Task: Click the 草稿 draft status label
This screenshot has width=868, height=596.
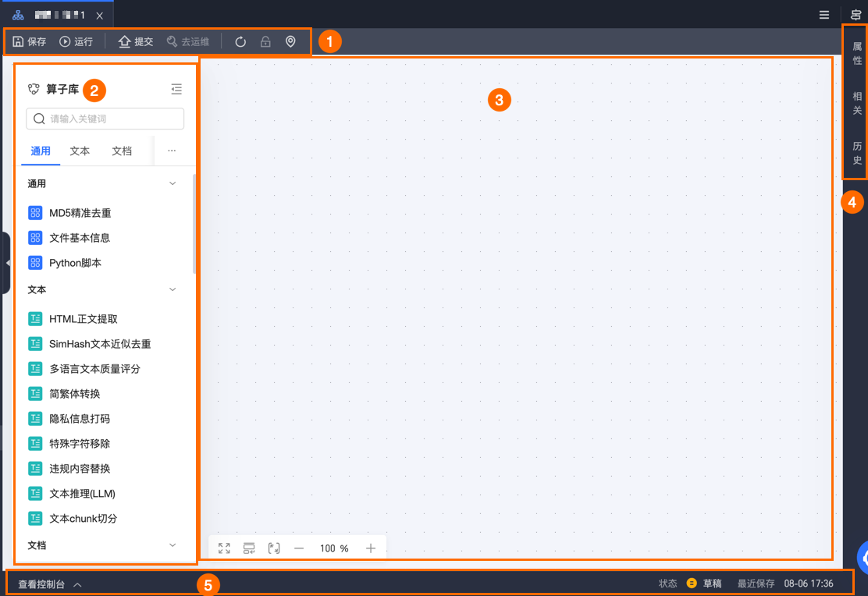Action: [712, 584]
